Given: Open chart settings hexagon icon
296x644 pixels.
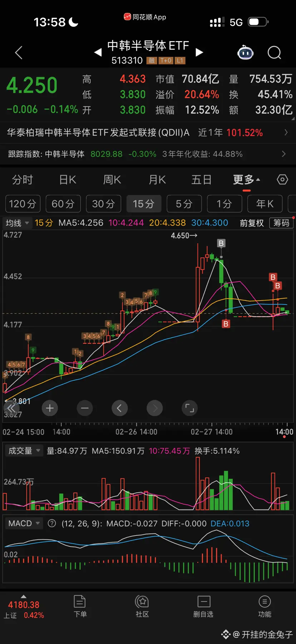Looking at the screenshot, I should 282,179.
